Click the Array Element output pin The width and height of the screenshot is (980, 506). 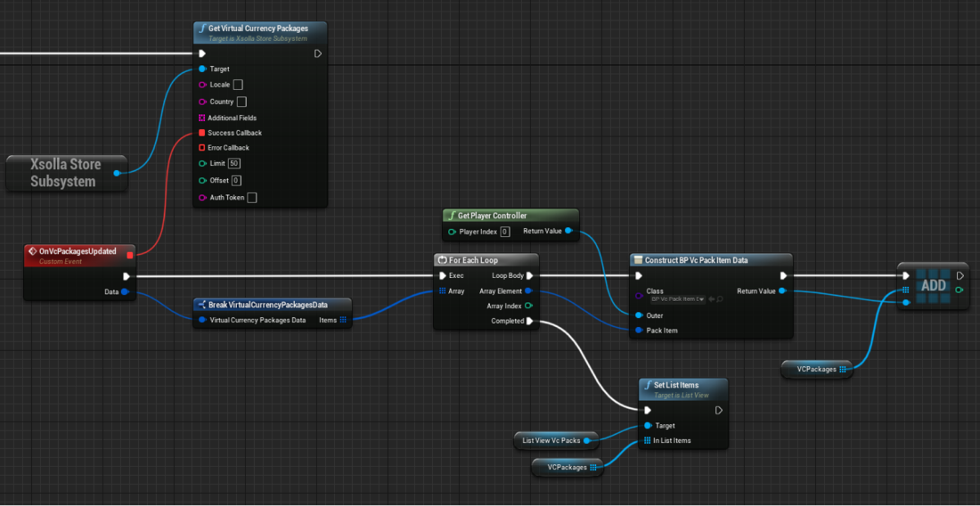point(528,291)
